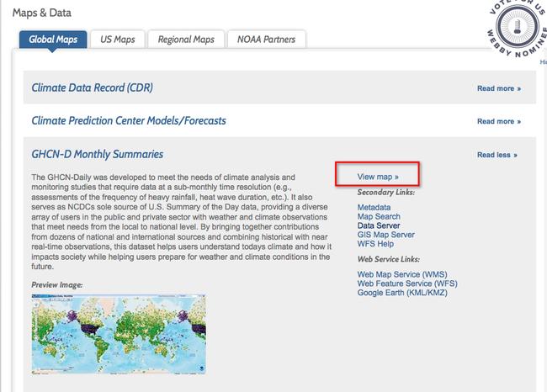The image size is (547, 392).
Task: Open the NOAA Partners tab
Action: click(268, 40)
